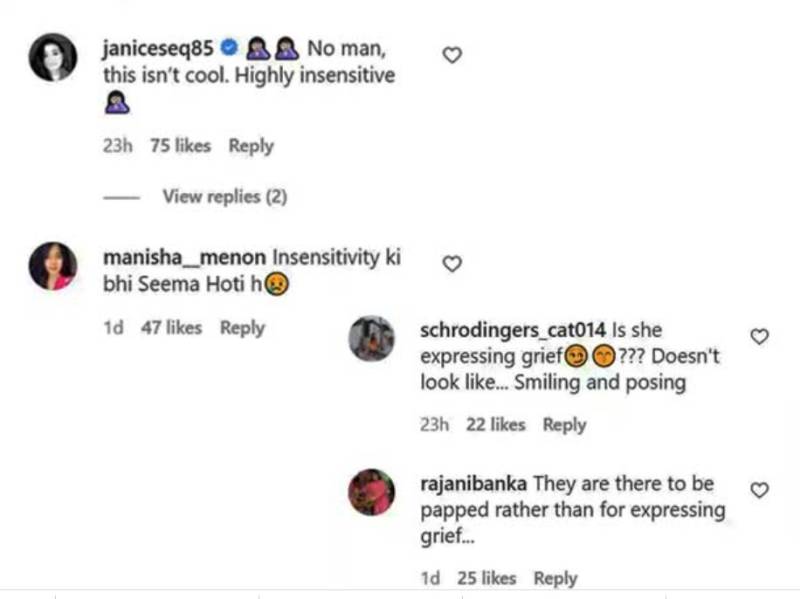Image resolution: width=800 pixels, height=599 pixels.
Task: Open manisha__menon's profile avatar
Action: point(53,266)
